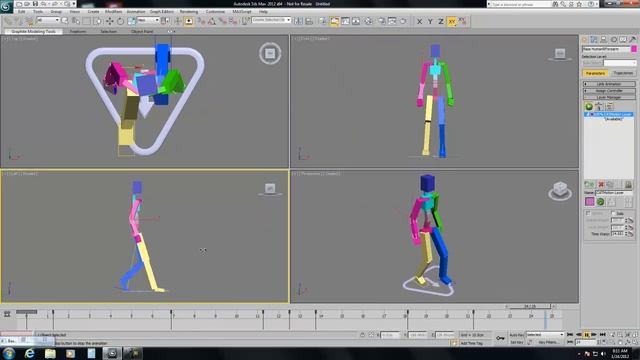Remove layer with the red X icon
The image size is (640, 360).
(x=601, y=184)
